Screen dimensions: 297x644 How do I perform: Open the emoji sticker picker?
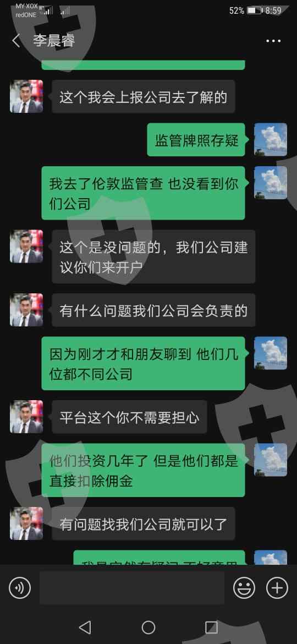pyautogui.click(x=244, y=588)
